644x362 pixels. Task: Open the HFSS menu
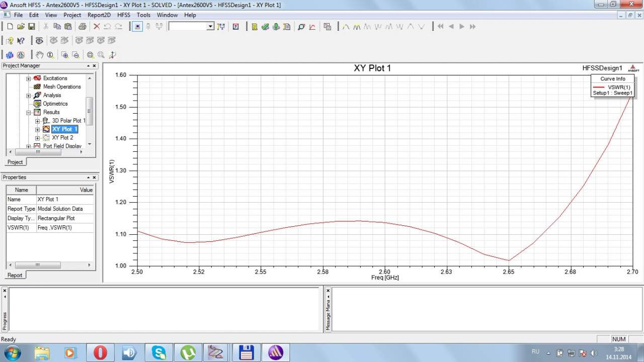tap(123, 15)
